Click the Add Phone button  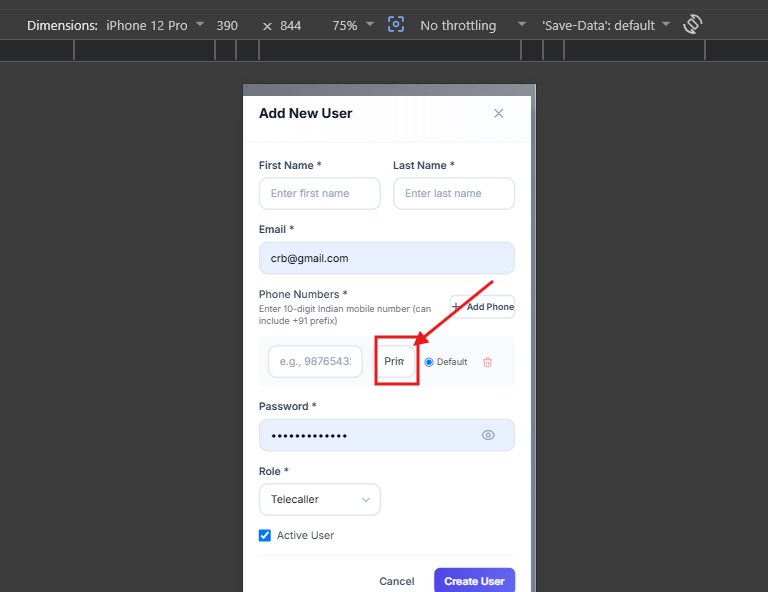click(482, 307)
